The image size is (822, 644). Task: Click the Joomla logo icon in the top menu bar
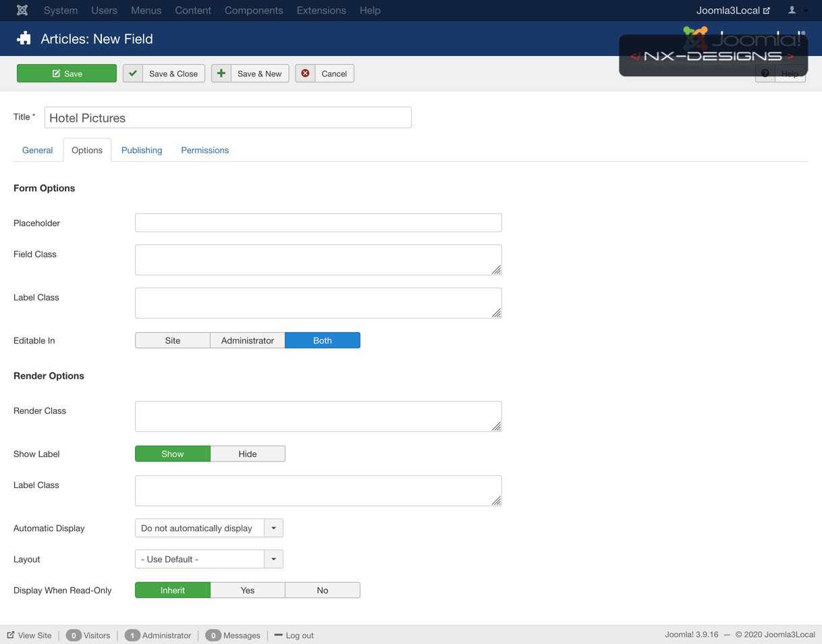pyautogui.click(x=22, y=10)
